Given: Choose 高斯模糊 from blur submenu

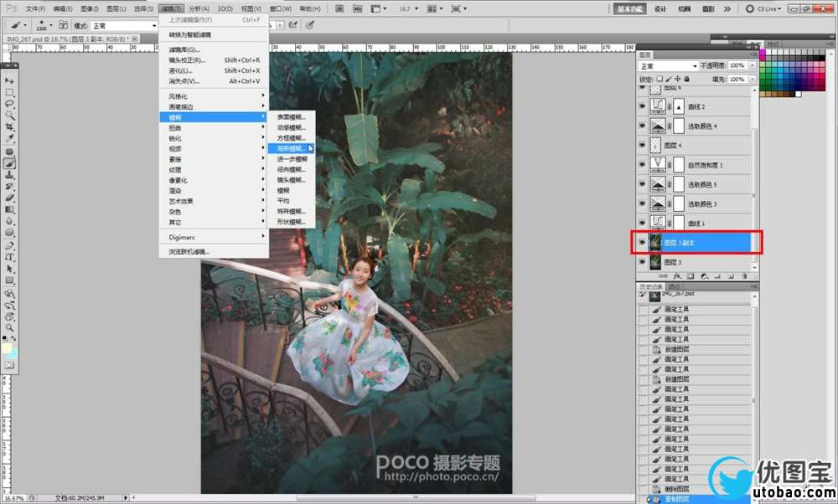Looking at the screenshot, I should [292, 148].
